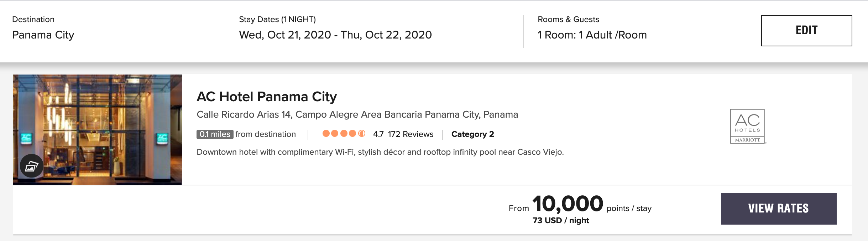The width and height of the screenshot is (868, 241).
Task: Open the AC Hotel Panama City title link
Action: (x=267, y=97)
